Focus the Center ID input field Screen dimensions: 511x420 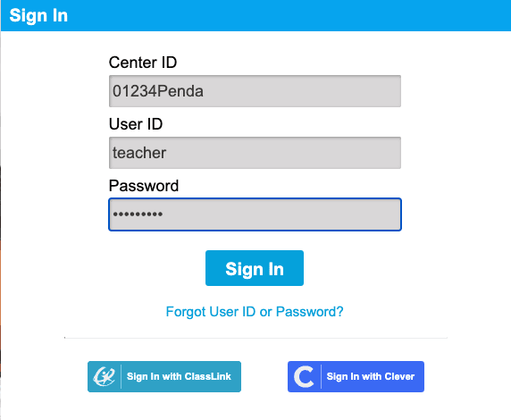click(255, 91)
